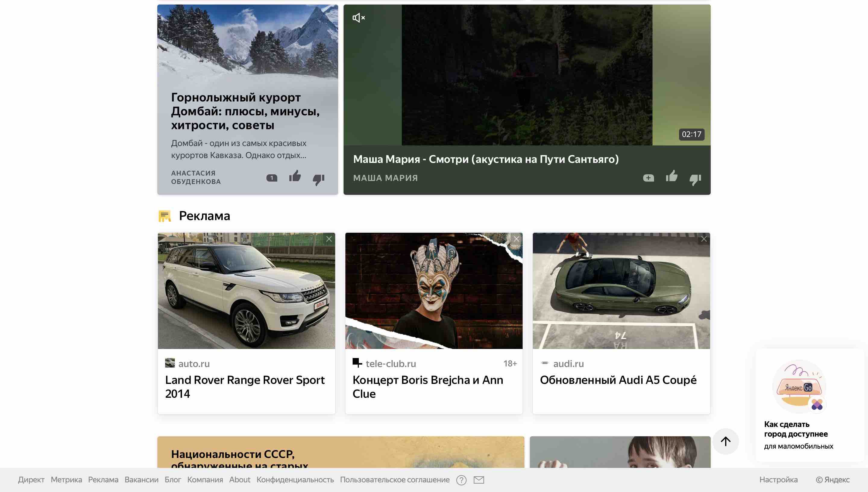The image size is (868, 492).
Task: Dislike the Маша Мария video
Action: [x=695, y=179]
